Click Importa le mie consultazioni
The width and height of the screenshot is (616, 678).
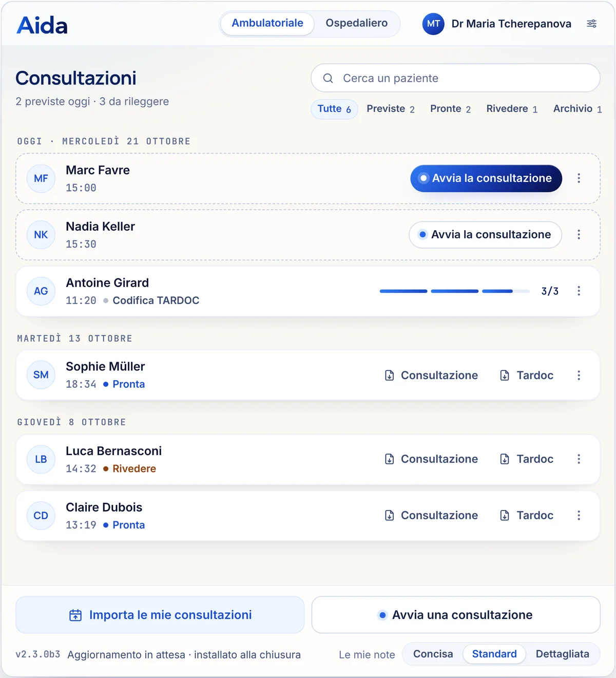point(160,615)
